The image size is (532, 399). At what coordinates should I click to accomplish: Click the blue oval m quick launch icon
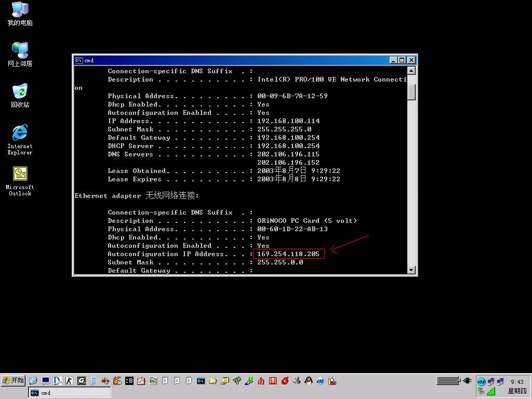[321, 381]
